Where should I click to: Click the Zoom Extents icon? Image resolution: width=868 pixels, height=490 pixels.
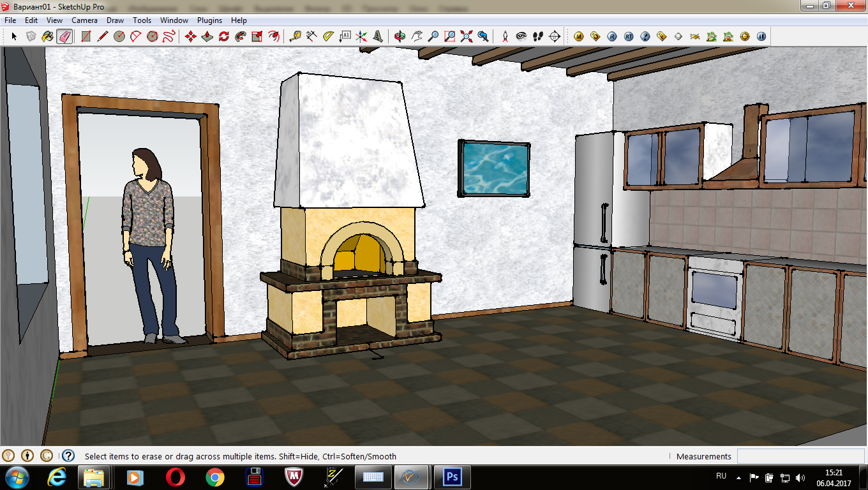click(466, 36)
